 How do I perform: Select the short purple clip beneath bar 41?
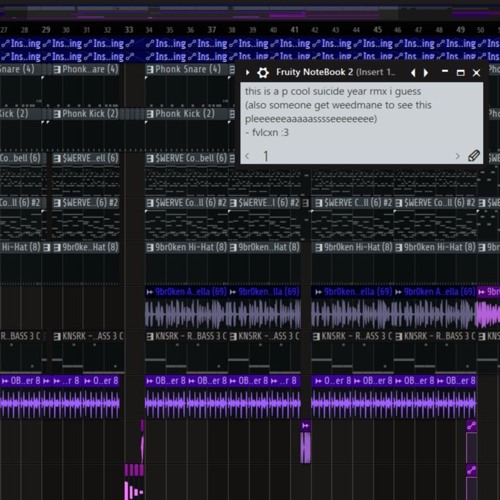(x=305, y=442)
